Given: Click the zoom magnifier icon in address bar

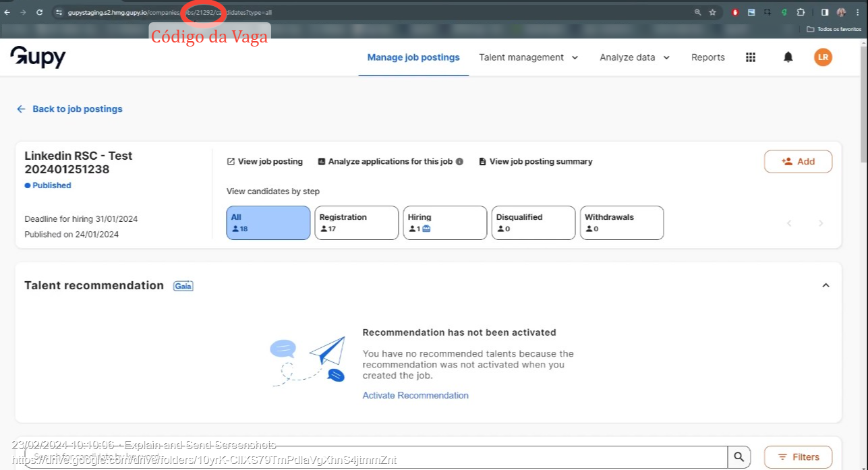Looking at the screenshot, I should (697, 12).
